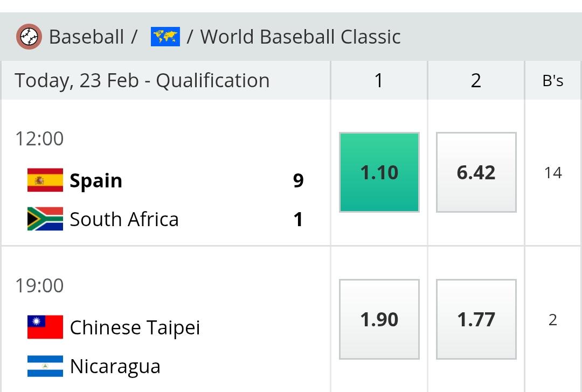Open the Baseball breadcrumb link
Screen dimensions: 582x392
(86, 37)
